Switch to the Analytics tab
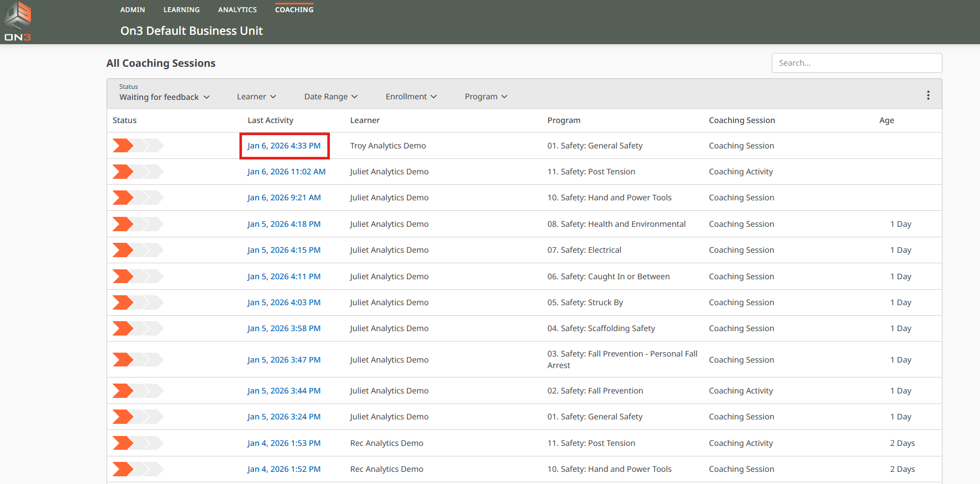The width and height of the screenshot is (980, 484). coord(237,10)
